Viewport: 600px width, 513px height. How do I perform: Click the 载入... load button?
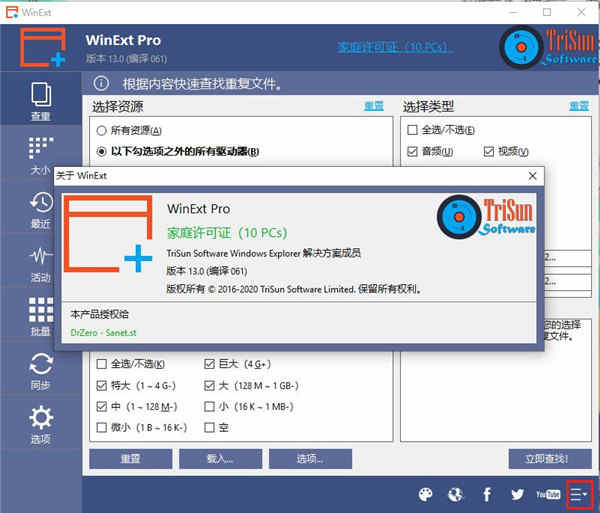point(220,459)
